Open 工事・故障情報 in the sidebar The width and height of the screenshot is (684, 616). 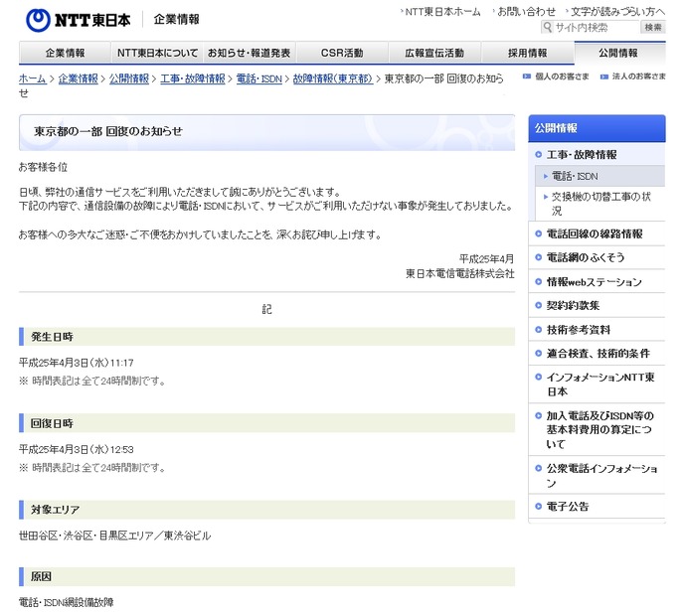pos(582,154)
